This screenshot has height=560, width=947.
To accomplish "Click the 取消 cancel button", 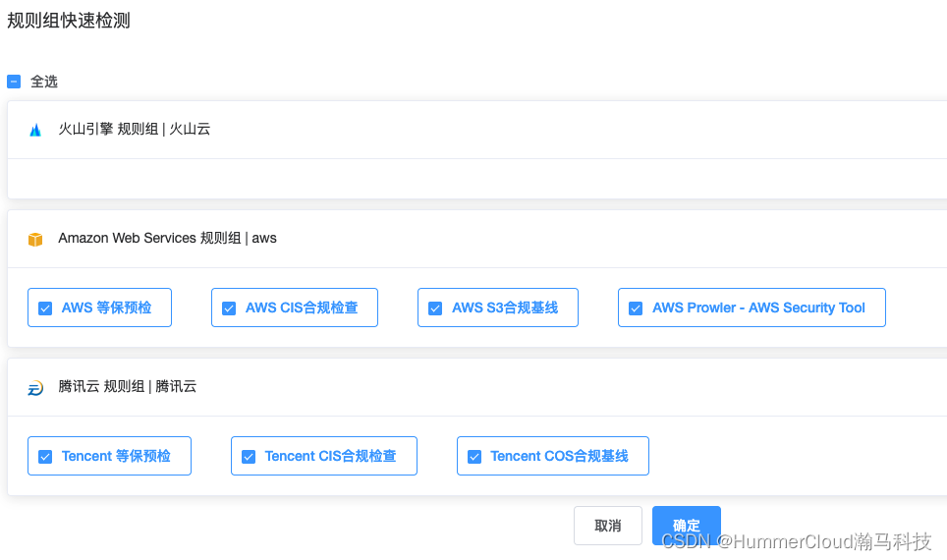I will coord(607,526).
